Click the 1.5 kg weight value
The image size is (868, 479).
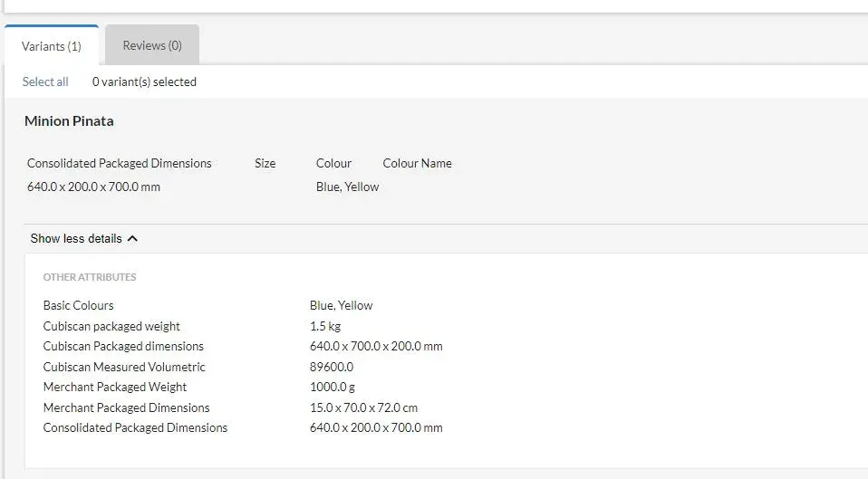(x=325, y=326)
